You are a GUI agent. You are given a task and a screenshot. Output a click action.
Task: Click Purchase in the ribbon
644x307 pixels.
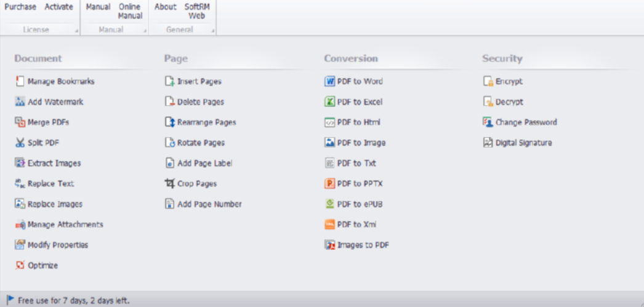[x=20, y=7]
